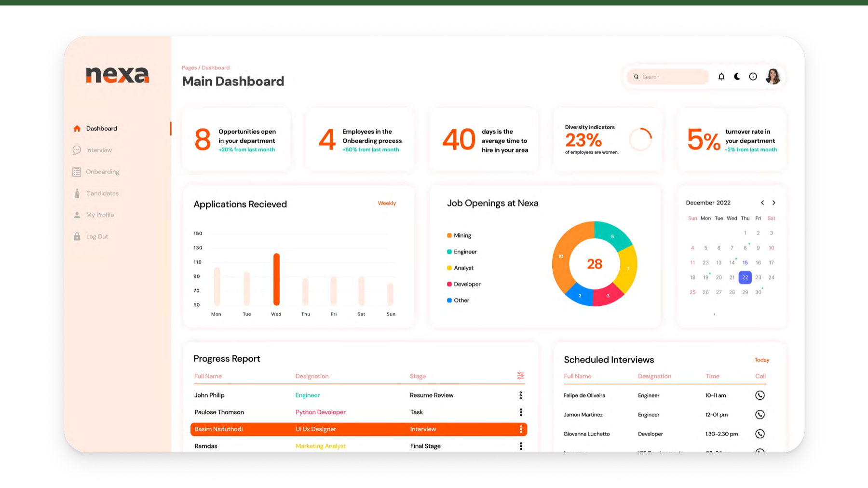Open options menu for Ramdas
The height and width of the screenshot is (488, 868).
[x=521, y=446]
